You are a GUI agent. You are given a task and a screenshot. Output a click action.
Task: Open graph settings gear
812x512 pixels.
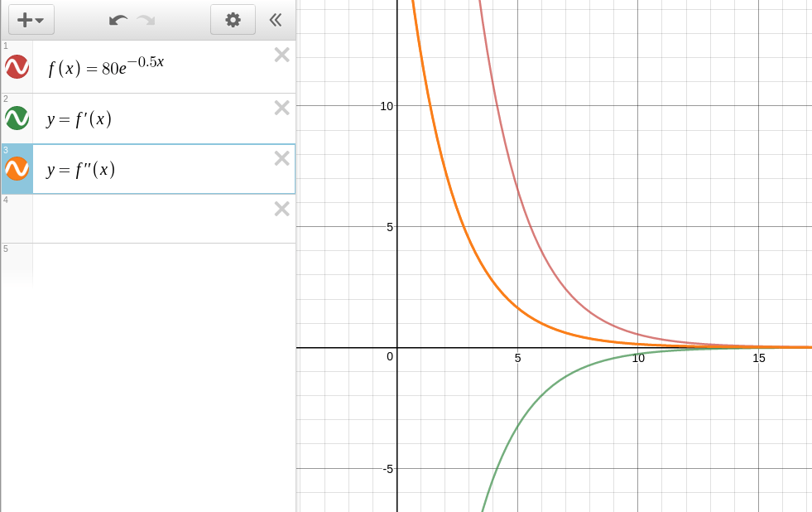233,20
